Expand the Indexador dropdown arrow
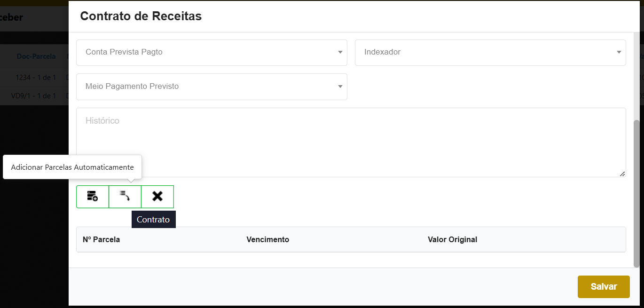644x308 pixels. (x=619, y=52)
